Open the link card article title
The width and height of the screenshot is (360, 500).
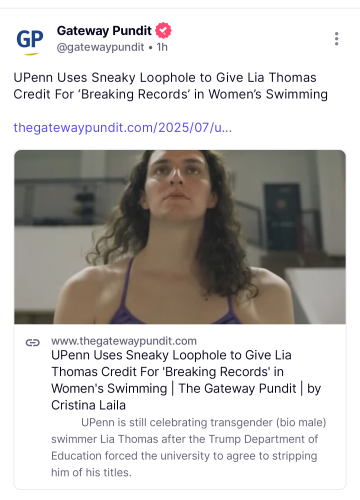[186, 380]
